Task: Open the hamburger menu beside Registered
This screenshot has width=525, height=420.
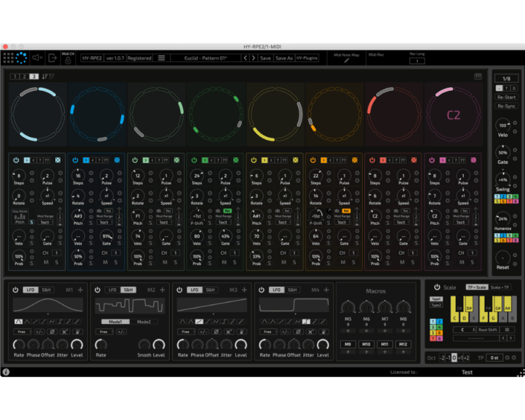Action: pos(161,58)
